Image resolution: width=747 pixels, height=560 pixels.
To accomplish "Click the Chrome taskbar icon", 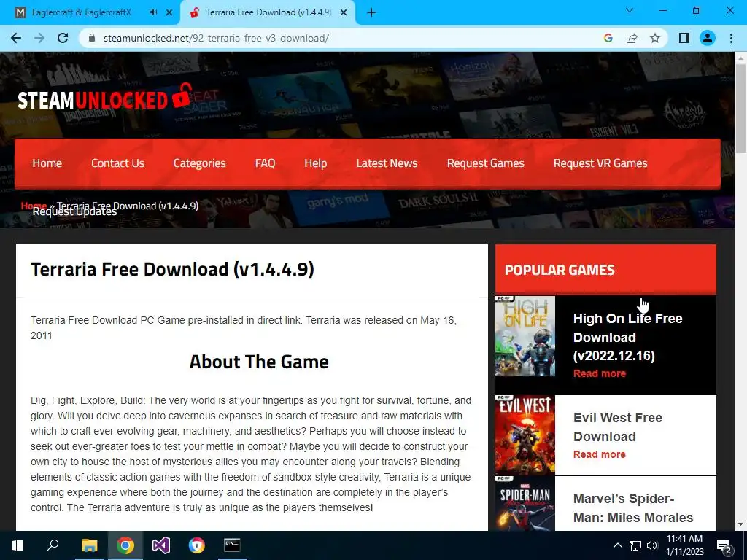I will click(125, 545).
